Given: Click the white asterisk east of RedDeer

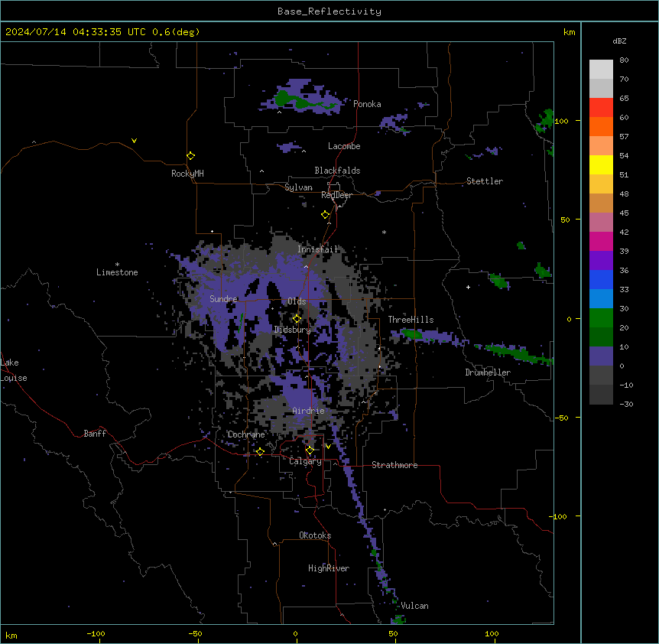Looking at the screenshot, I should 384,232.
